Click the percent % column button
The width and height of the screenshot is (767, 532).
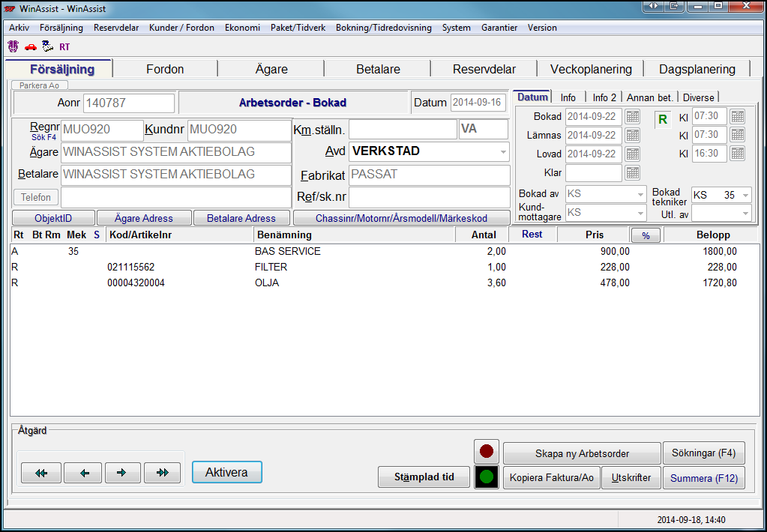(646, 236)
